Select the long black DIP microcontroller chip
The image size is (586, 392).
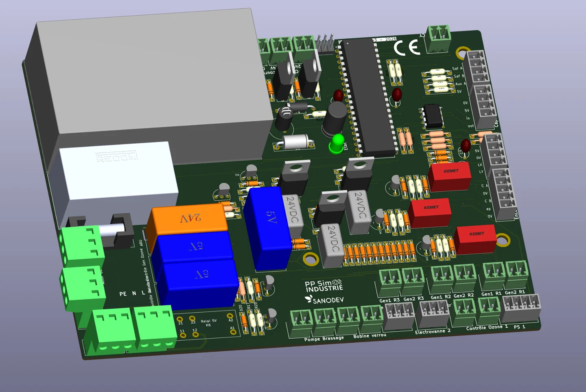click(x=369, y=98)
